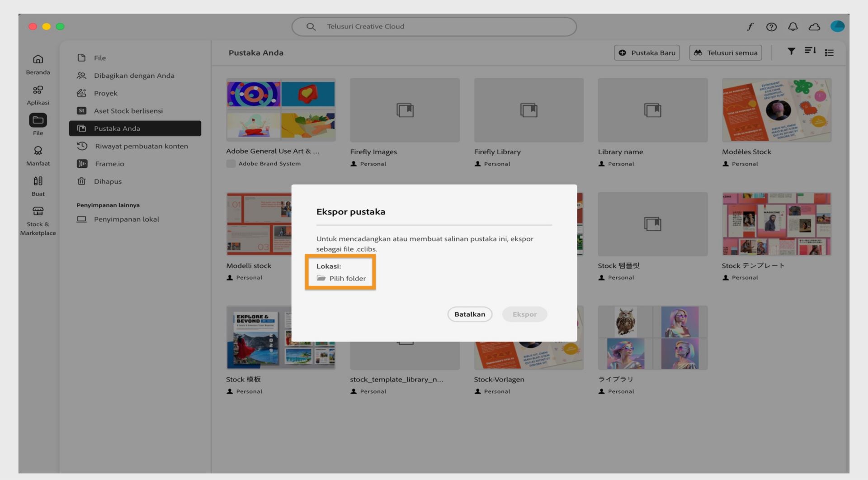The height and width of the screenshot is (480, 868).
Task: Click the Batalkan button
Action: (x=470, y=314)
